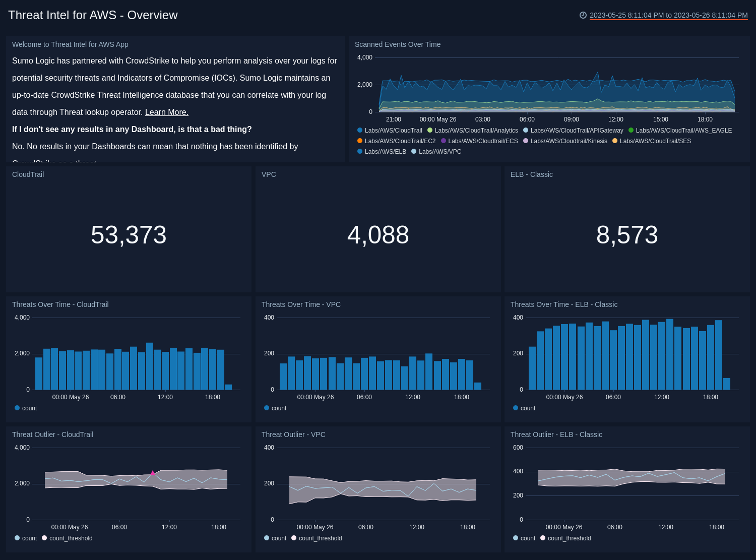Click the Labs/AWS/ELB legend dot
Image resolution: width=756 pixels, height=560 pixels.
(x=359, y=152)
